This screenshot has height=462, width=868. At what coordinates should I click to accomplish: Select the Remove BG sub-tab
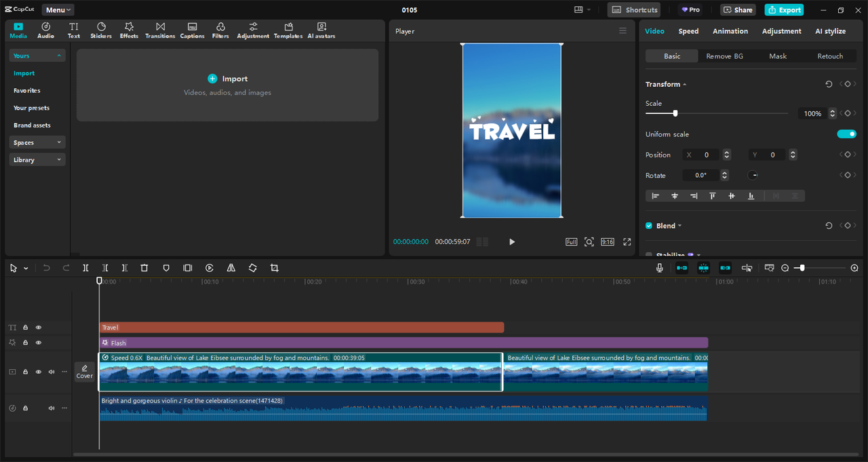click(724, 56)
